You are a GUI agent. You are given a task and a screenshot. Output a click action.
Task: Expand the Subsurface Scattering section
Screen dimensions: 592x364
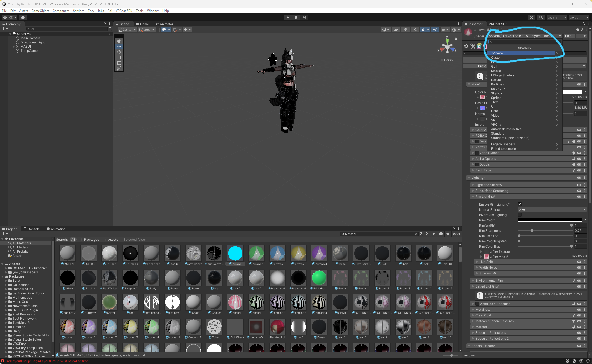[x=492, y=191]
